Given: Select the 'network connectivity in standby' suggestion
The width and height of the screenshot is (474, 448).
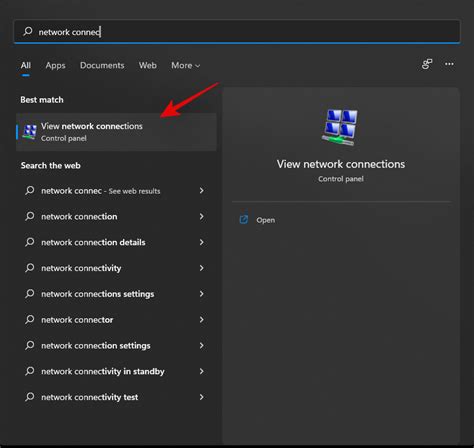Looking at the screenshot, I should 116,371.
